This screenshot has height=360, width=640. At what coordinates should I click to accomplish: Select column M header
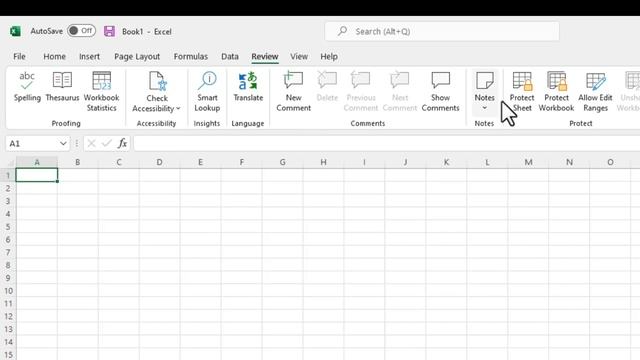tap(528, 162)
